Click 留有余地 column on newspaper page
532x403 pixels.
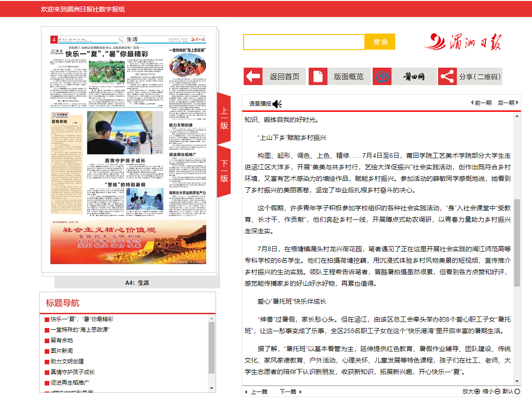(x=66, y=163)
